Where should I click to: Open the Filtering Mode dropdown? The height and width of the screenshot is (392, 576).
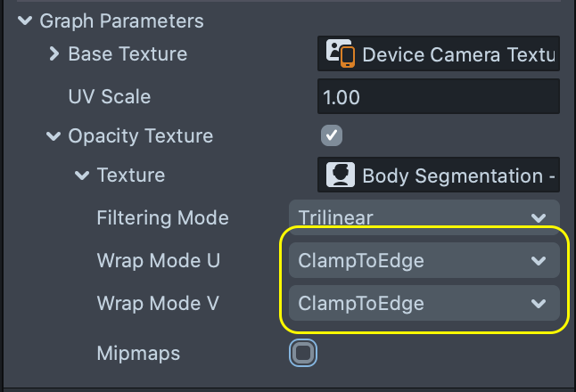click(424, 217)
